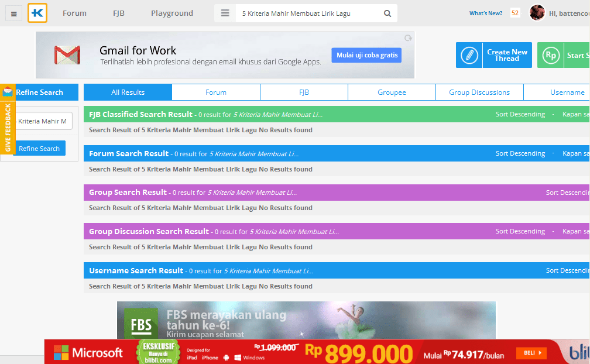Open Playground in top navigation

click(x=172, y=13)
